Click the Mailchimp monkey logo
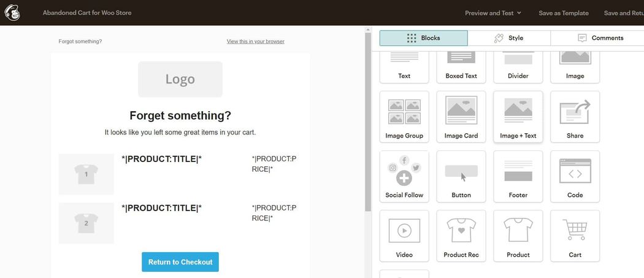This screenshot has width=644, height=278. (x=12, y=13)
